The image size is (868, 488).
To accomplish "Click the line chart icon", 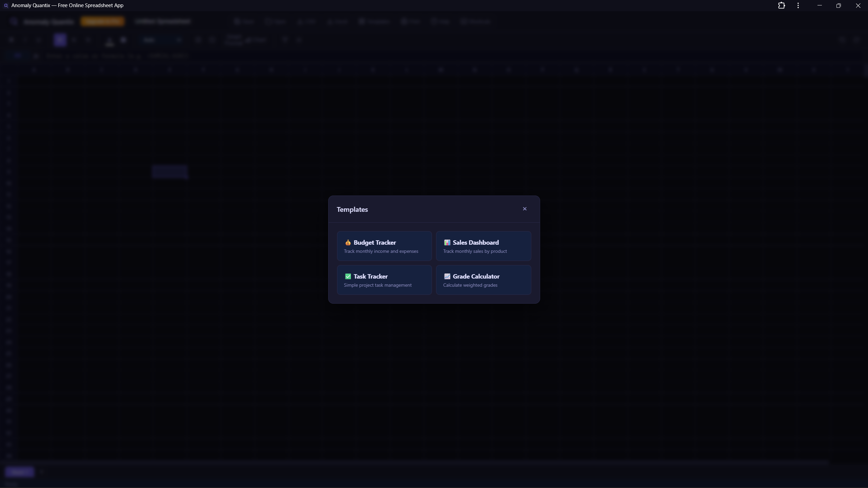I will click(447, 277).
